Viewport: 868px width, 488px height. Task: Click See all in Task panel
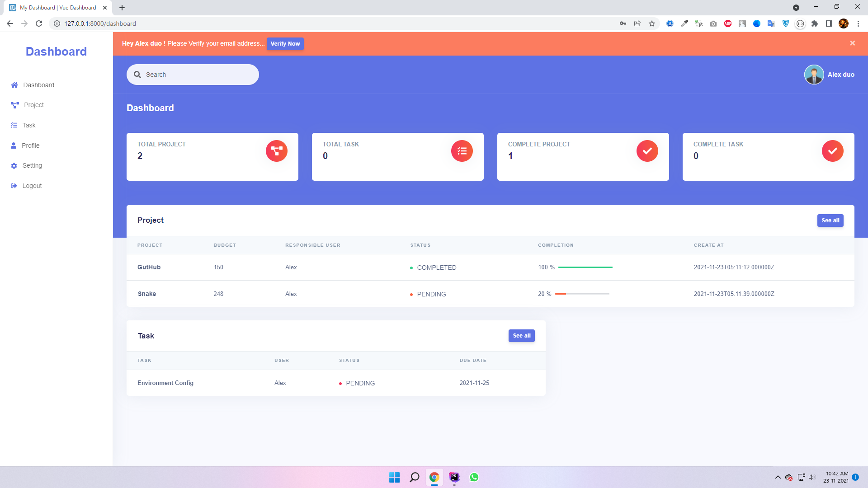[521, 336]
